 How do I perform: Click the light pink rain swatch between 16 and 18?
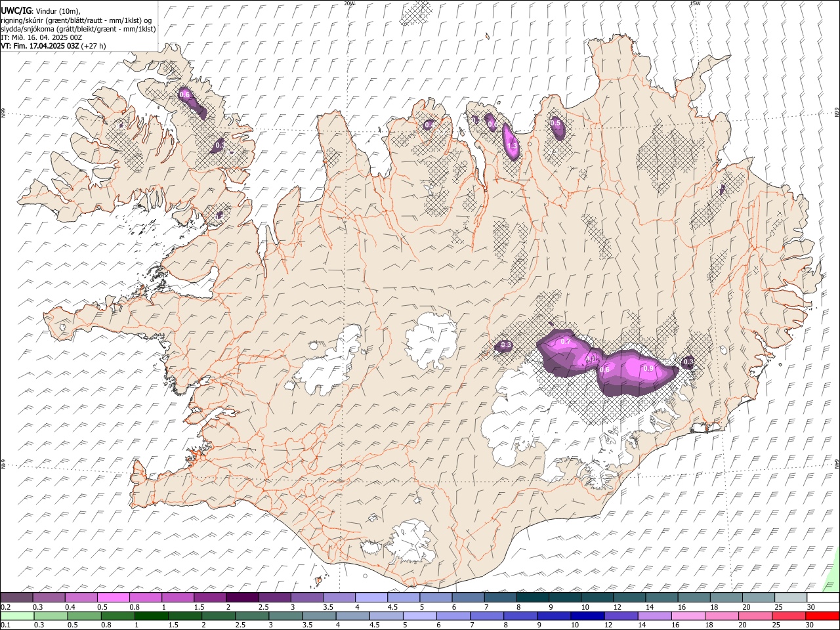[688, 616]
